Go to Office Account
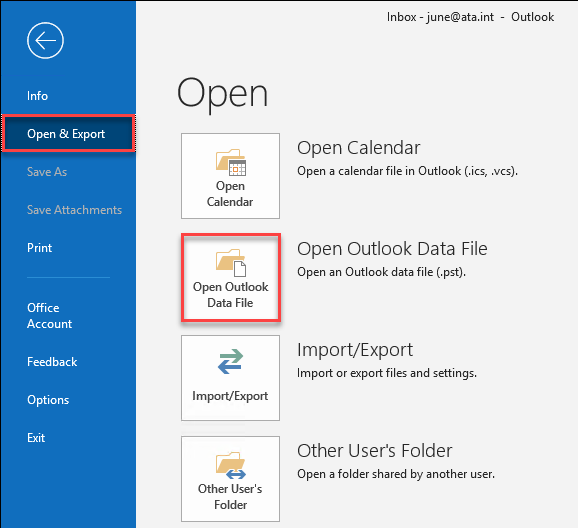This screenshot has height=528, width=578. pyautogui.click(x=49, y=316)
